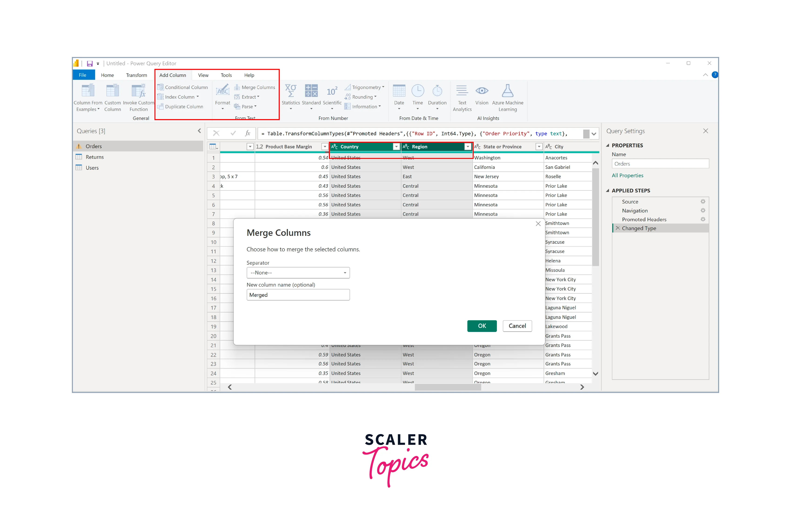Viewport: 791px width, 532px height.
Task: Open the All Properties link
Action: pyautogui.click(x=627, y=175)
